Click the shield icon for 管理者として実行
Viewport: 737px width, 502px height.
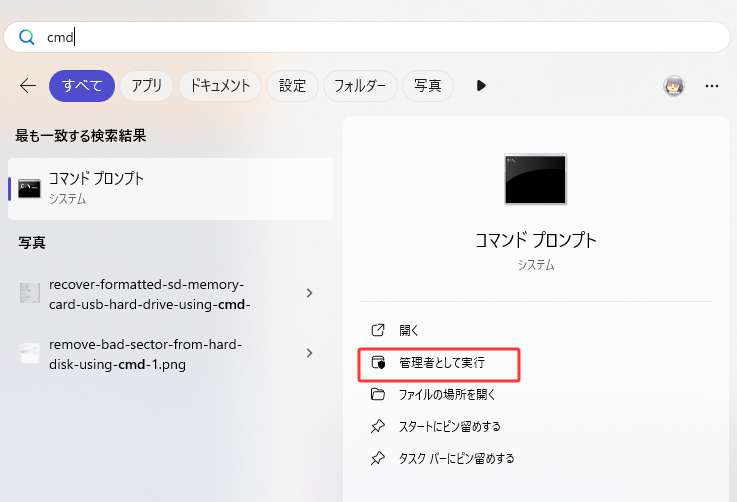point(378,362)
